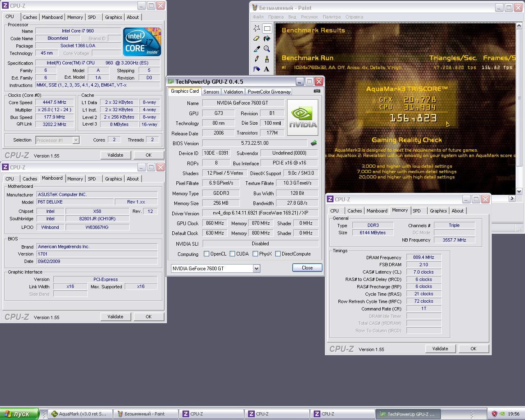Click the DRAM Frequency value 889.4 MHz
The height and width of the screenshot is (420, 525).
point(424,258)
